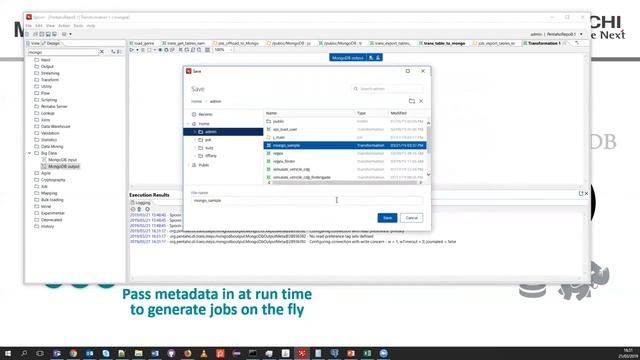Click the Save button in the dialog
This screenshot has width=640, height=360.
click(x=387, y=218)
